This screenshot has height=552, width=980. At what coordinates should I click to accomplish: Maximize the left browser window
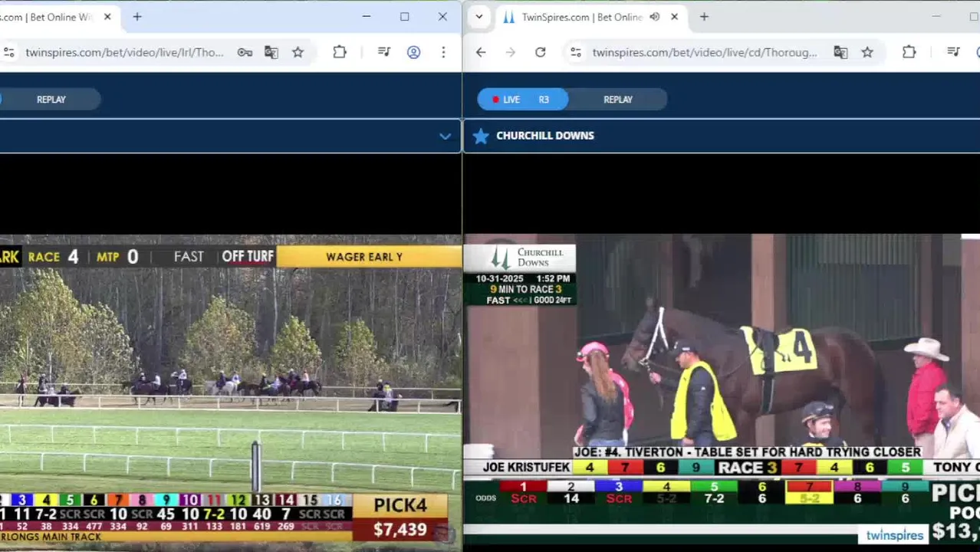(x=404, y=17)
